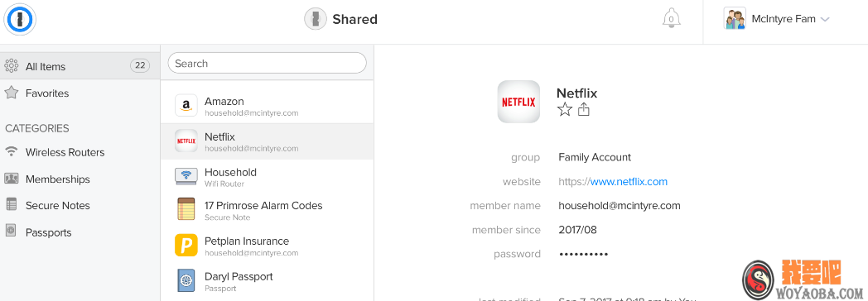The height and width of the screenshot is (301, 868).
Task: Focus the Search input field
Action: point(267,64)
